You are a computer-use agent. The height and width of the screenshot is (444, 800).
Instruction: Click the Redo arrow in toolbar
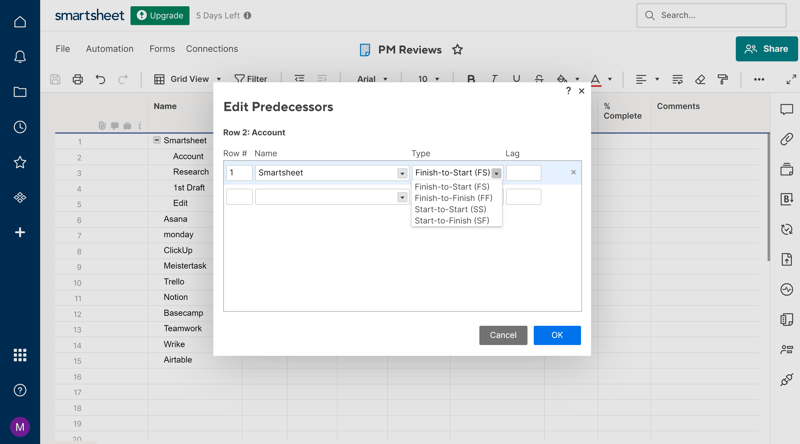[x=123, y=79]
